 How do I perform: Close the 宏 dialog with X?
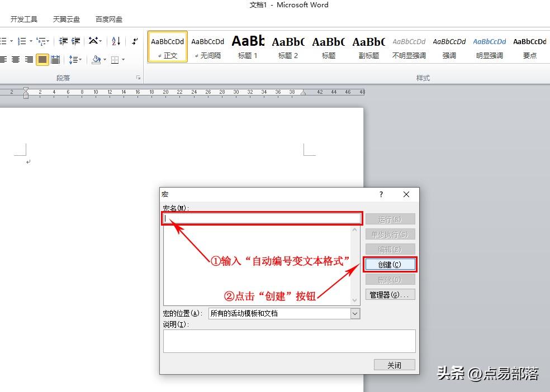tap(406, 194)
